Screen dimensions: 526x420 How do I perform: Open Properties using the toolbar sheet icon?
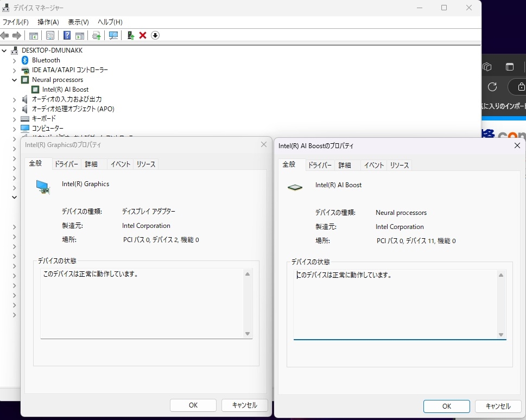coord(50,36)
